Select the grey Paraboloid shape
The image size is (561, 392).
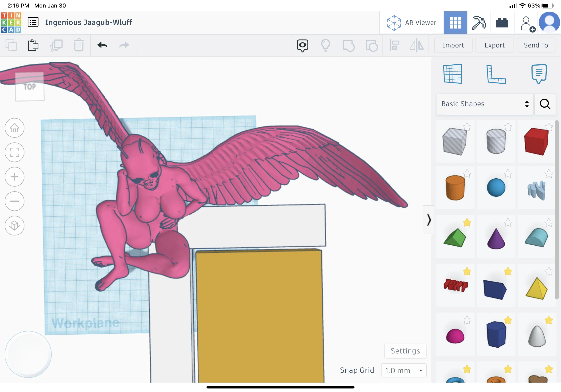tap(537, 336)
